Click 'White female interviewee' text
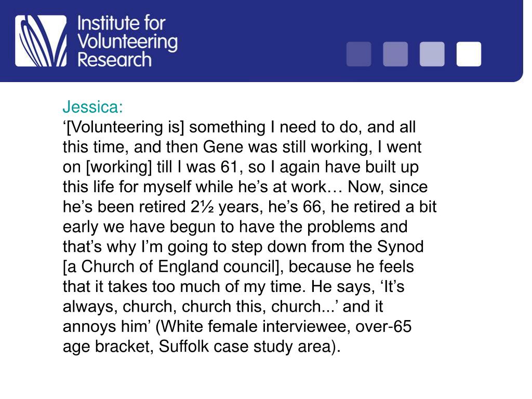The height and width of the screenshot is (399, 532). point(256,326)
